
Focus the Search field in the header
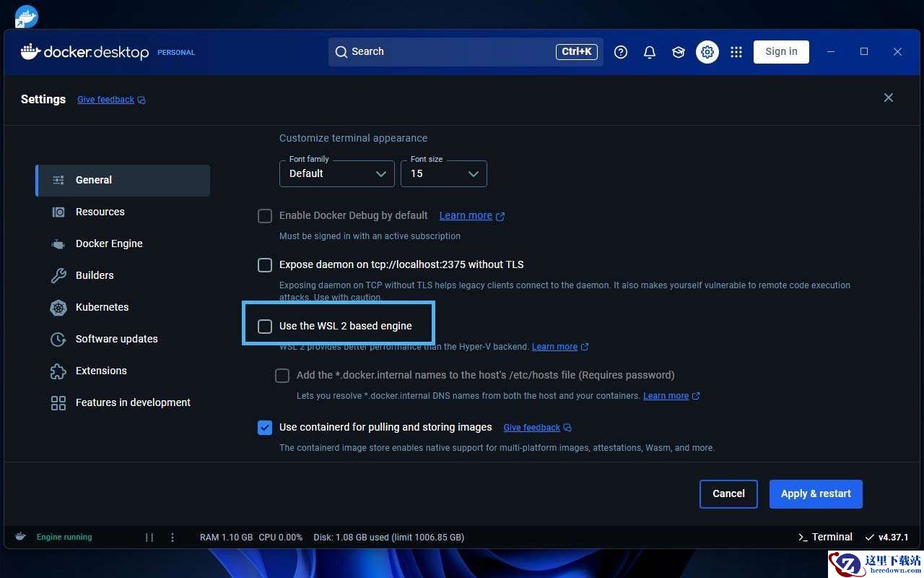tap(466, 52)
